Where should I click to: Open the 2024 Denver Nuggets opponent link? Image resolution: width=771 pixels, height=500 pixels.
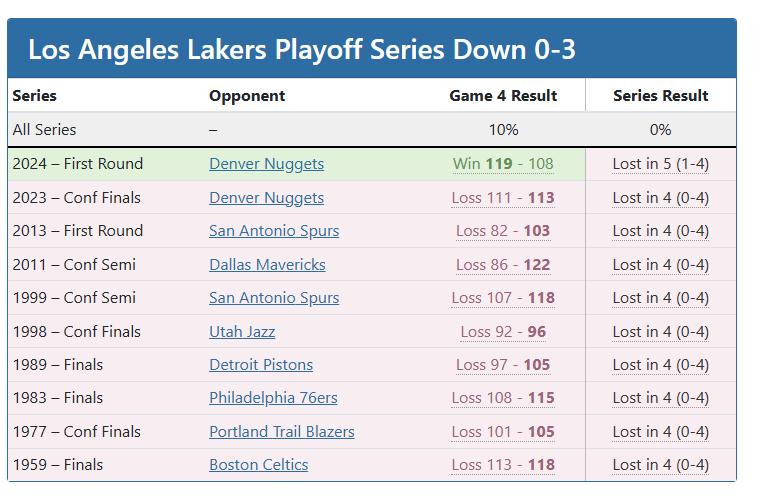267,164
